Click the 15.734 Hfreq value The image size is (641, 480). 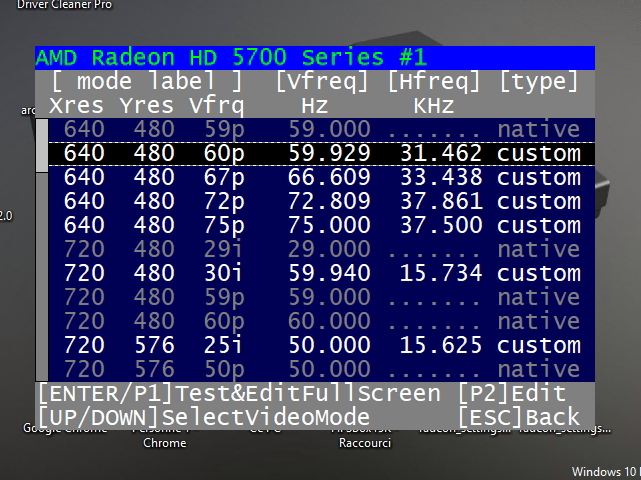[x=441, y=274]
